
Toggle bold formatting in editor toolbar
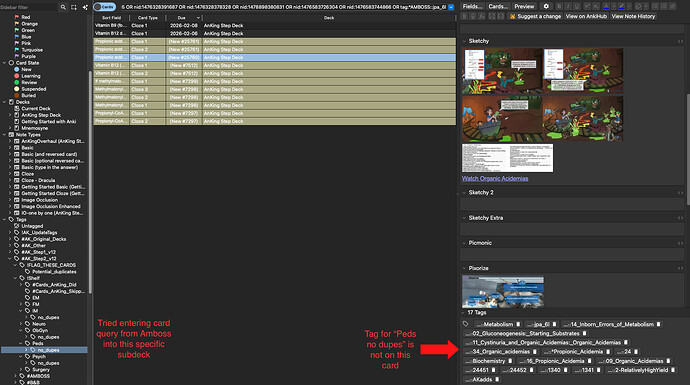tap(559, 6)
